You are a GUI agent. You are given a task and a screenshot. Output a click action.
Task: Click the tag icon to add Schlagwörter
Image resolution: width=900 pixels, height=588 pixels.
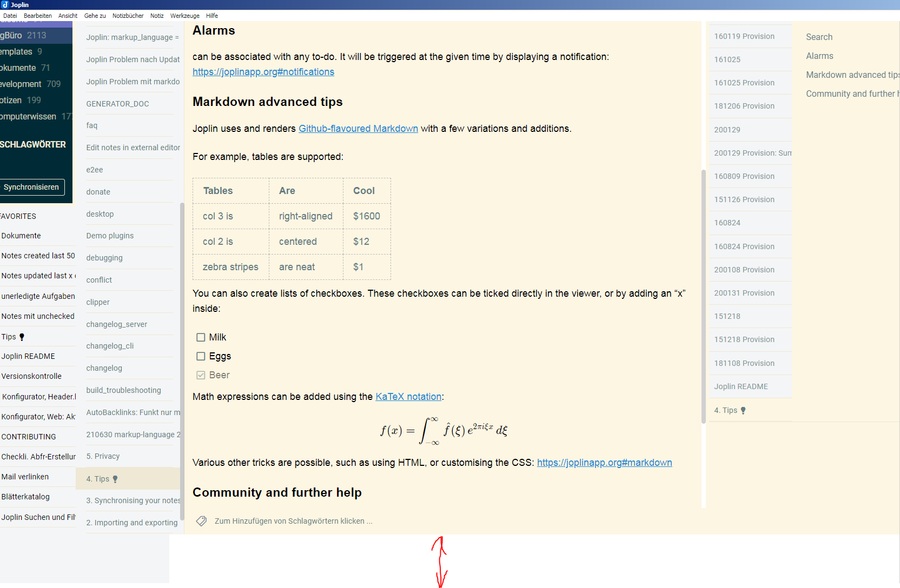point(201,520)
